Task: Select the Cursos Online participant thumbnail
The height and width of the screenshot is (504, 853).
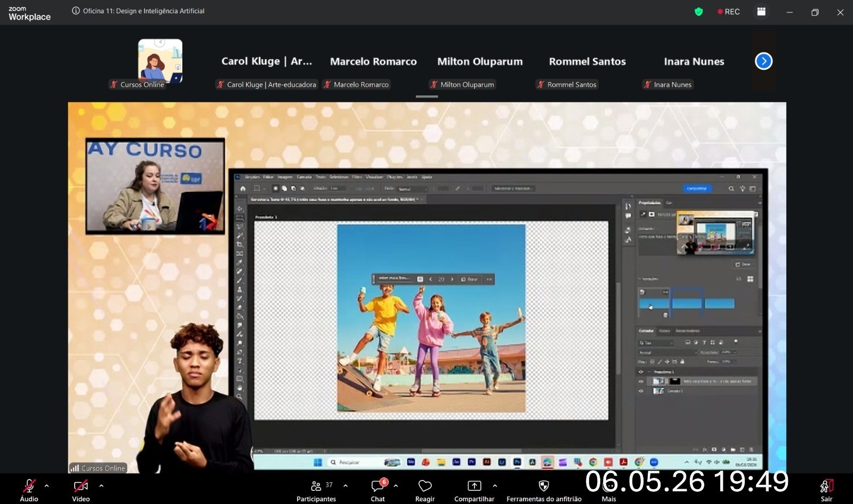Action: point(160,61)
